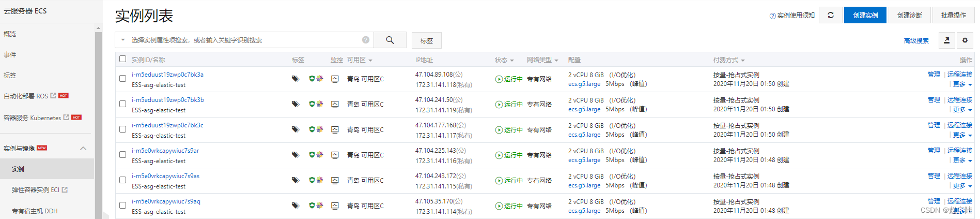
Task: Open the export download icon button
Action: (x=946, y=40)
